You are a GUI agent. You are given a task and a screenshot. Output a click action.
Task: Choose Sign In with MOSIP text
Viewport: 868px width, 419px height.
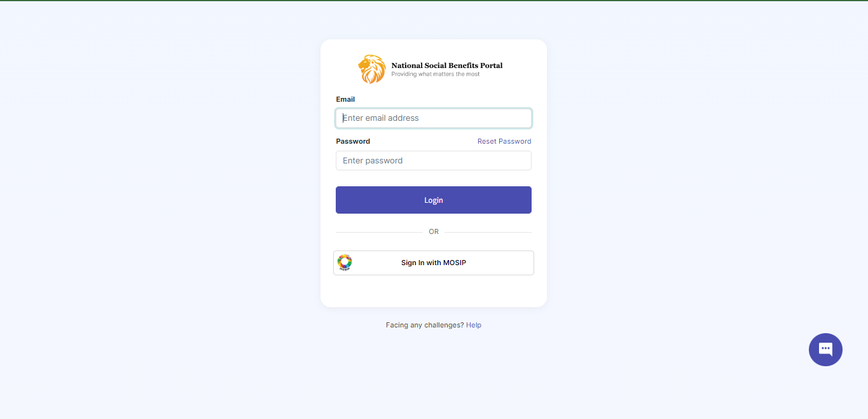(434, 263)
